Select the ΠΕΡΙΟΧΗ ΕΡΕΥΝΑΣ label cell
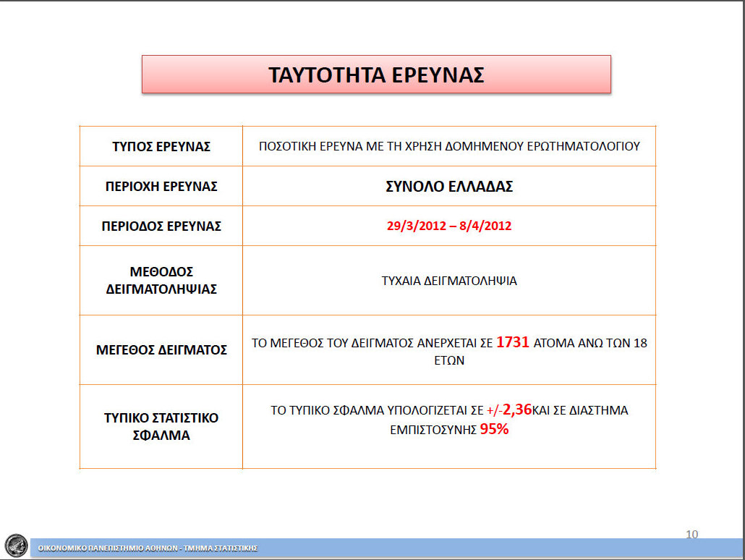The image size is (745, 560). [161, 186]
